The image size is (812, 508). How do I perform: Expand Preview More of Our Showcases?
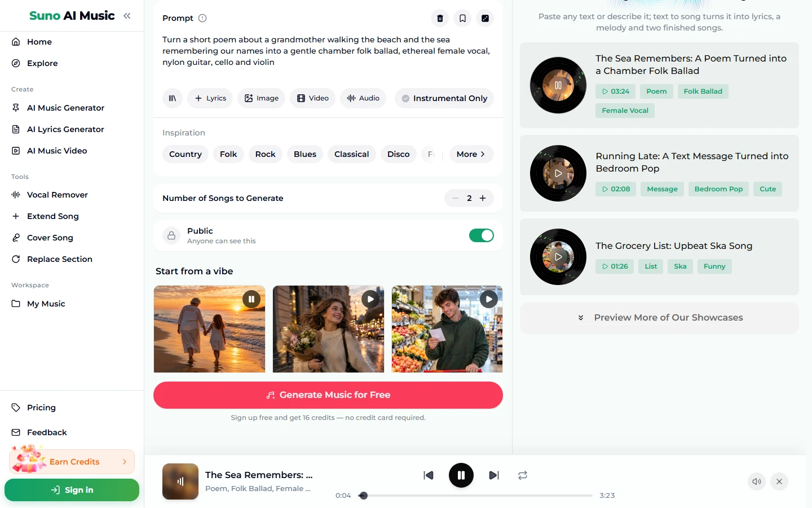659,318
